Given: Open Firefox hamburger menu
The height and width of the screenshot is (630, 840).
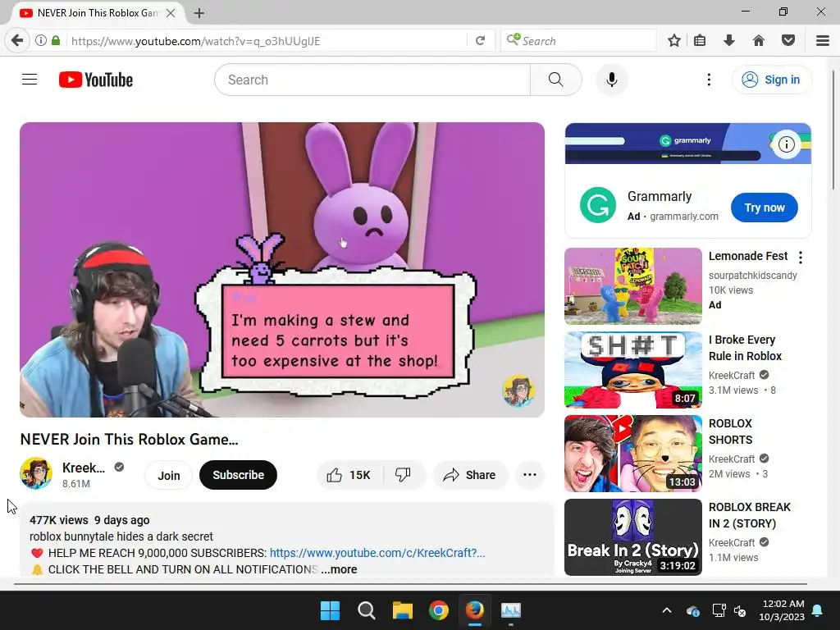Looking at the screenshot, I should click(x=823, y=41).
